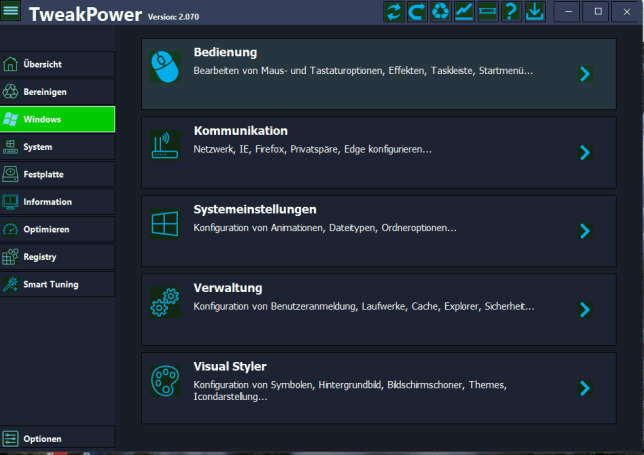Open Visual Styler using its right chevron
Image resolution: width=644 pixels, height=455 pixels.
point(585,388)
